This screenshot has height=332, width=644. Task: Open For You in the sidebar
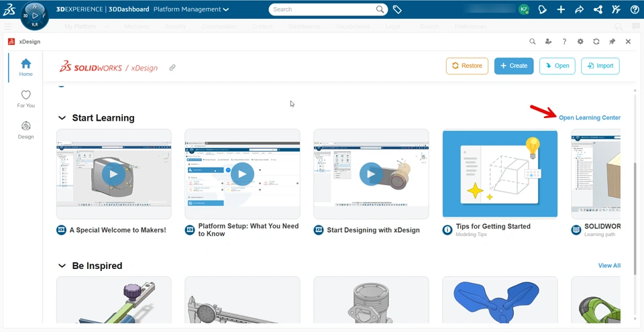(x=26, y=99)
